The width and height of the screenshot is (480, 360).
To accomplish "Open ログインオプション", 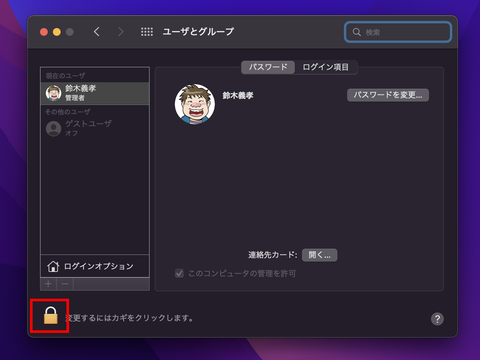I will pos(95,266).
